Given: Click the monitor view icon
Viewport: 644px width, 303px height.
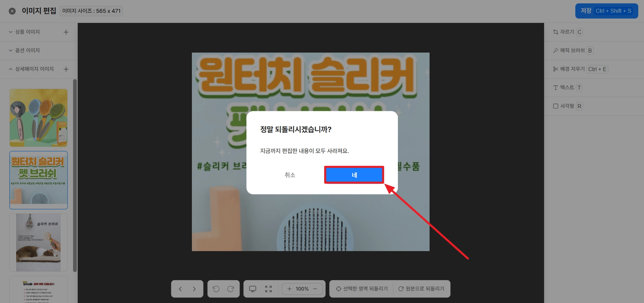Looking at the screenshot, I should (252, 289).
